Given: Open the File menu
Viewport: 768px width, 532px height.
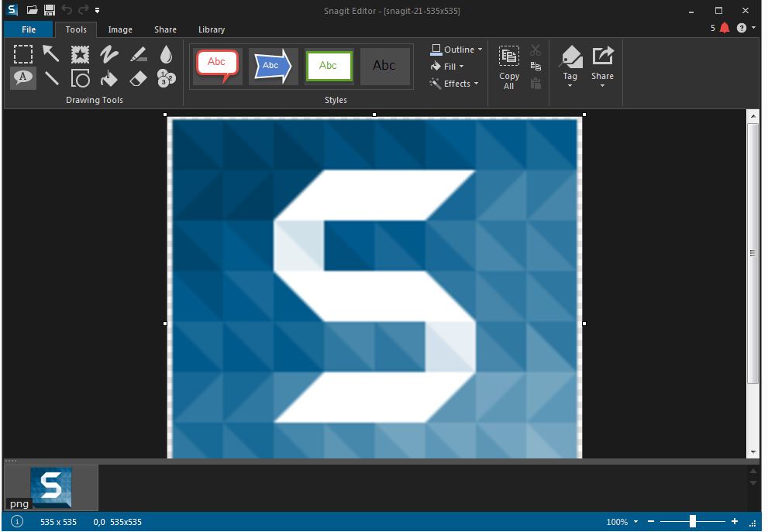Looking at the screenshot, I should click(x=29, y=29).
